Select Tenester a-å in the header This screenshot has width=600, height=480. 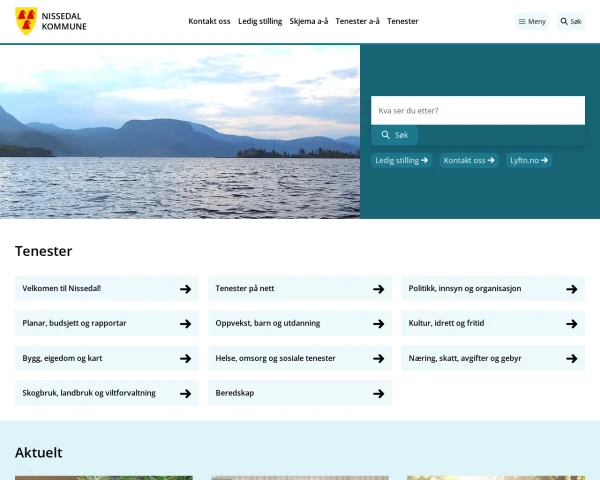(358, 21)
